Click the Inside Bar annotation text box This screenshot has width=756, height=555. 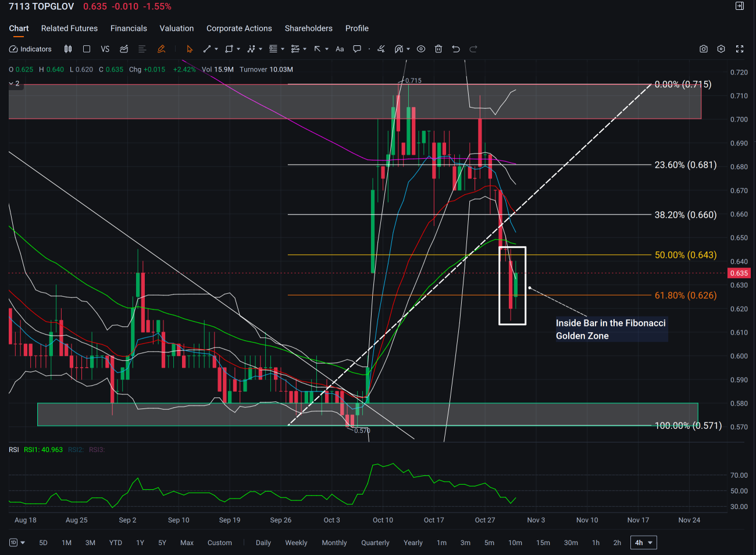pos(611,329)
